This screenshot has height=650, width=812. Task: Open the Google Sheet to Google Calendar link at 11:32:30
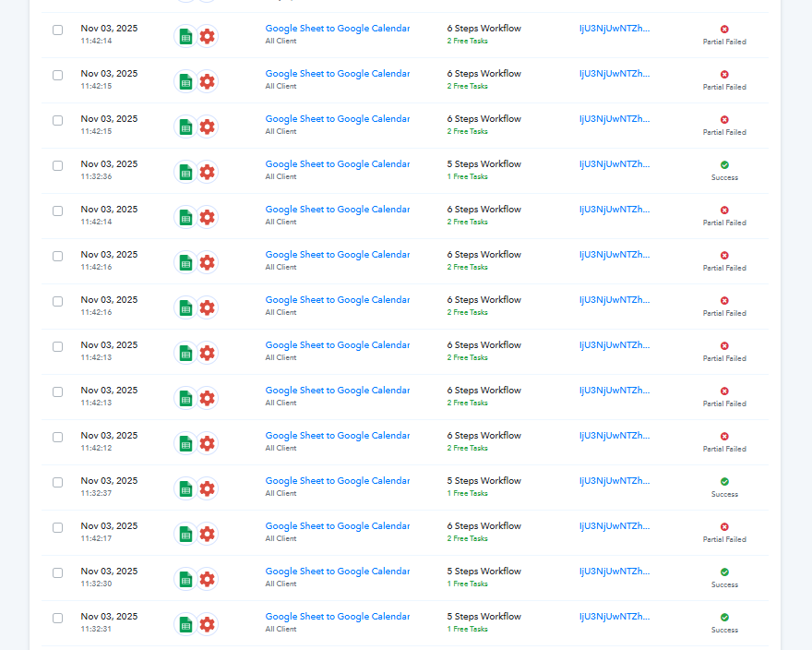click(x=338, y=572)
